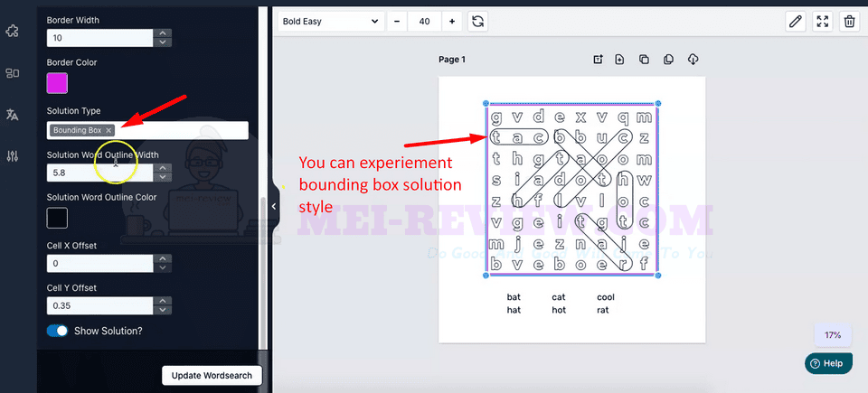Open the Help button
868x393 pixels.
click(x=828, y=364)
